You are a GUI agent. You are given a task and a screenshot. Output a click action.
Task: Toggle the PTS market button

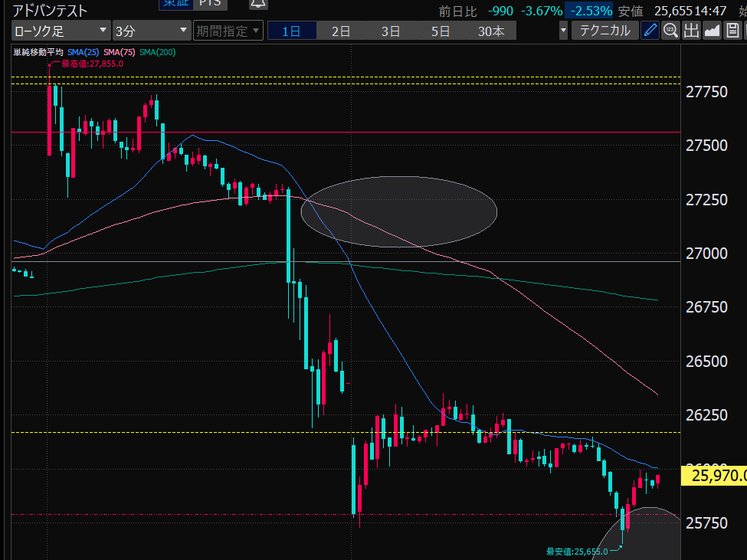click(209, 3)
